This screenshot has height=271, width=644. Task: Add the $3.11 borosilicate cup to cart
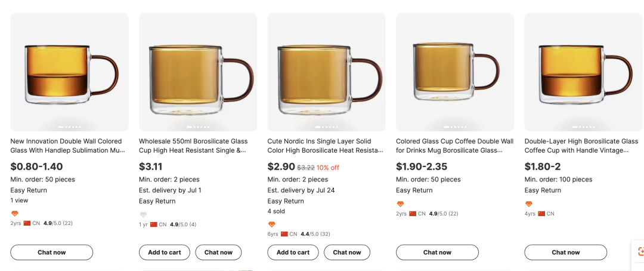click(164, 252)
